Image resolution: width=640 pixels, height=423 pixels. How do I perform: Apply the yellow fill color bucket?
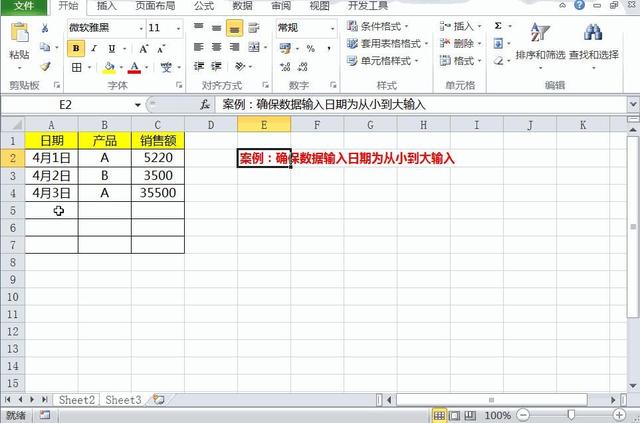(109, 67)
